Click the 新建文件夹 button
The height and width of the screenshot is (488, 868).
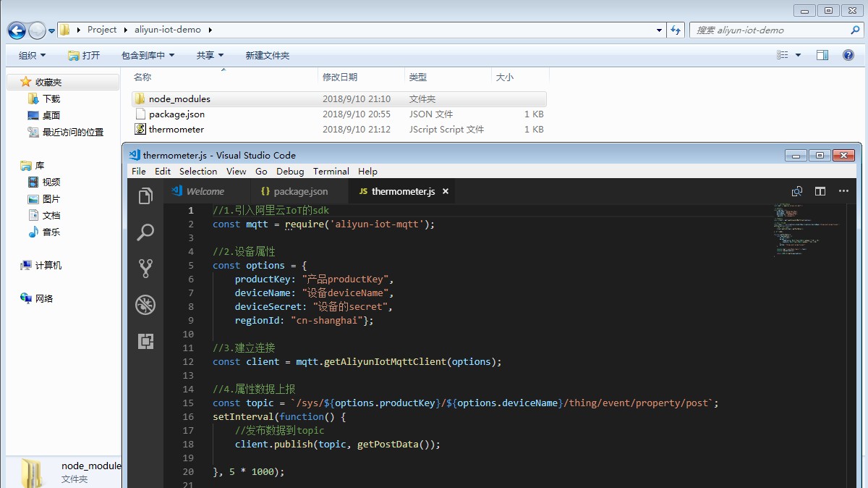click(267, 56)
